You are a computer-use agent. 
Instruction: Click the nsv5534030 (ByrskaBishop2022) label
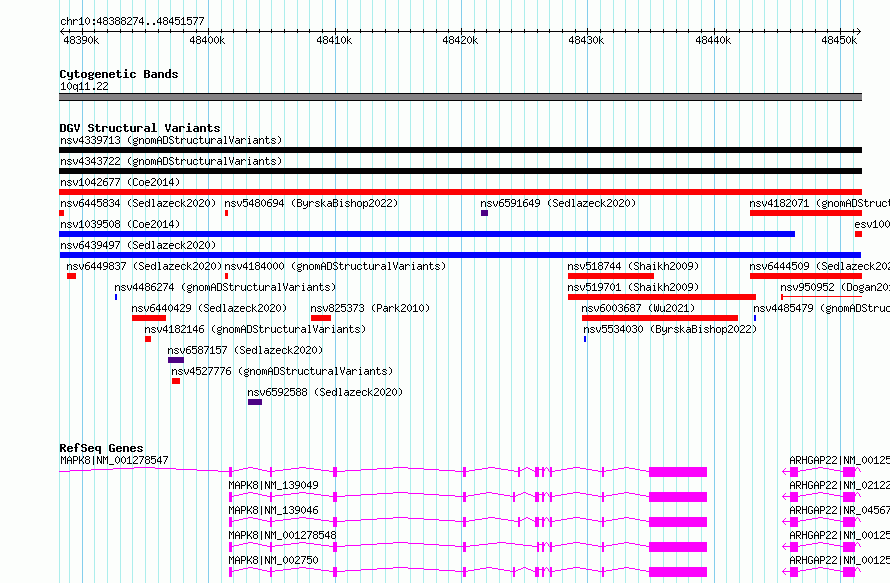[670, 329]
